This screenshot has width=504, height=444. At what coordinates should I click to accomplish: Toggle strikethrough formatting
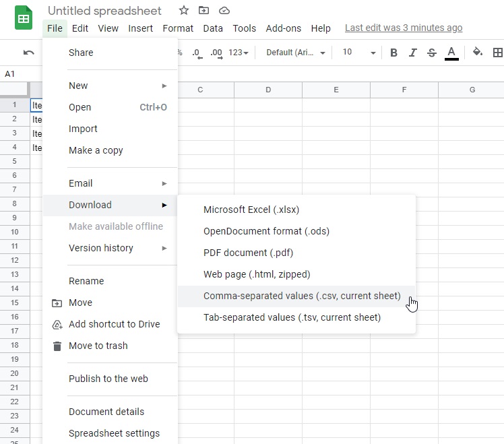point(432,53)
